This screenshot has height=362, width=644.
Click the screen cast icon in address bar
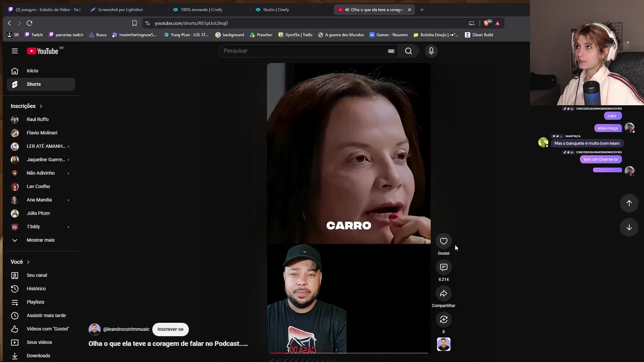[471, 23]
